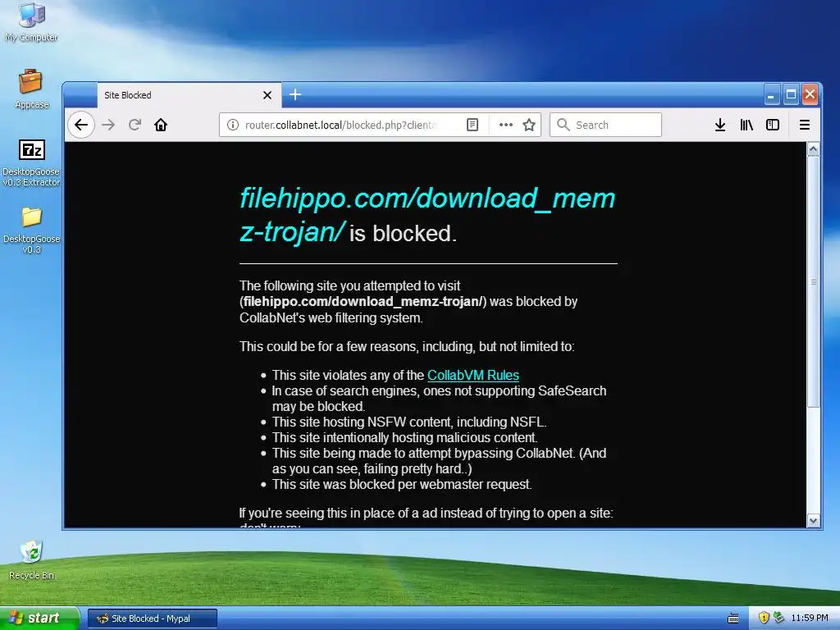Bookmark this page with the star
The width and height of the screenshot is (840, 630).
coord(529,125)
